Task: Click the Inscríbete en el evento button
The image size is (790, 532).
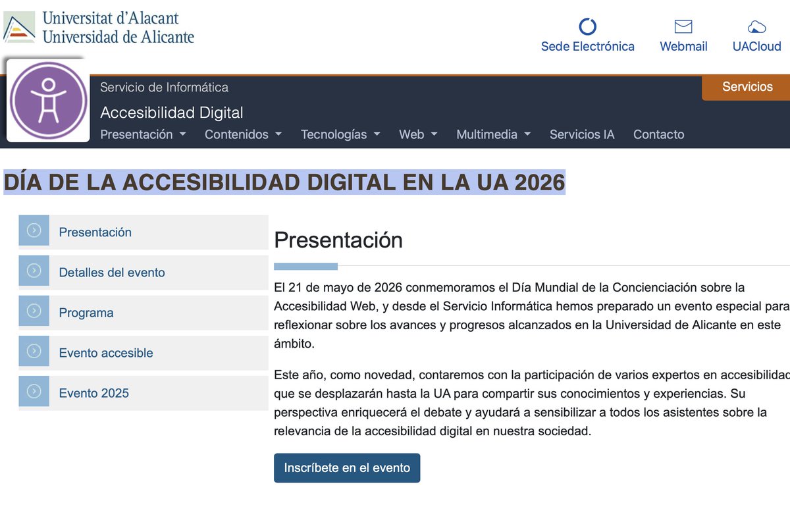Action: point(347,468)
